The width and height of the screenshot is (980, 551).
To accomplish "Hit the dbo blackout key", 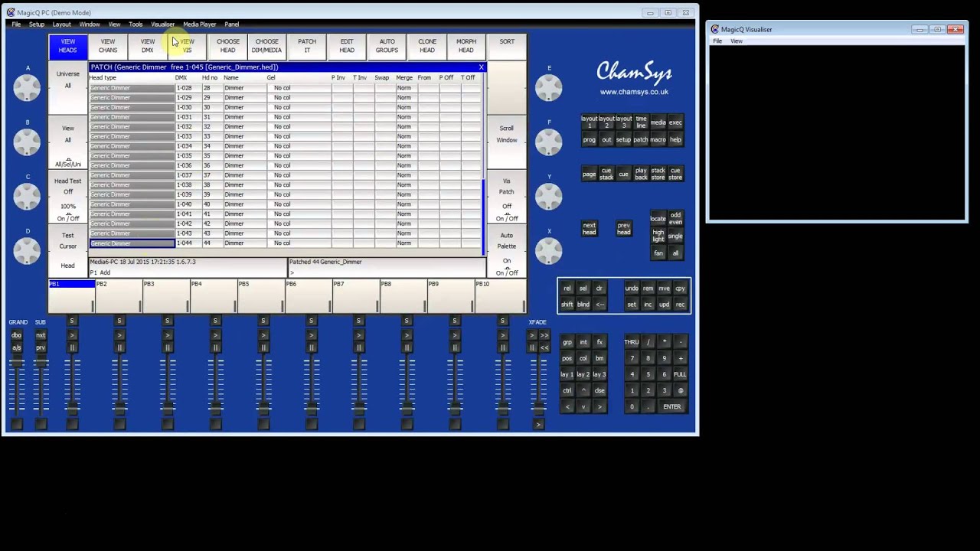I will [x=17, y=335].
